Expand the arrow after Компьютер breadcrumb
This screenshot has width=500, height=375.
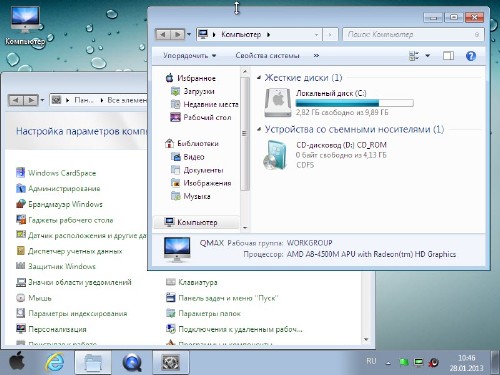coord(268,34)
